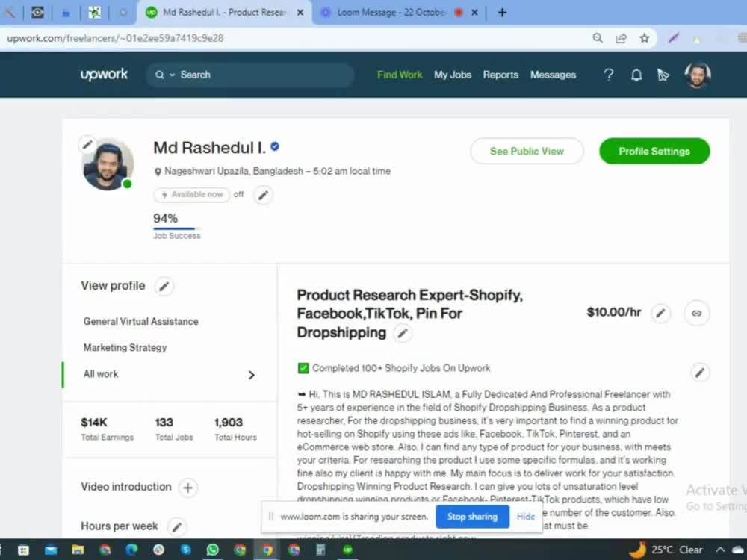The width and height of the screenshot is (747, 560).
Task: Open a new browser tab
Action: click(x=502, y=13)
